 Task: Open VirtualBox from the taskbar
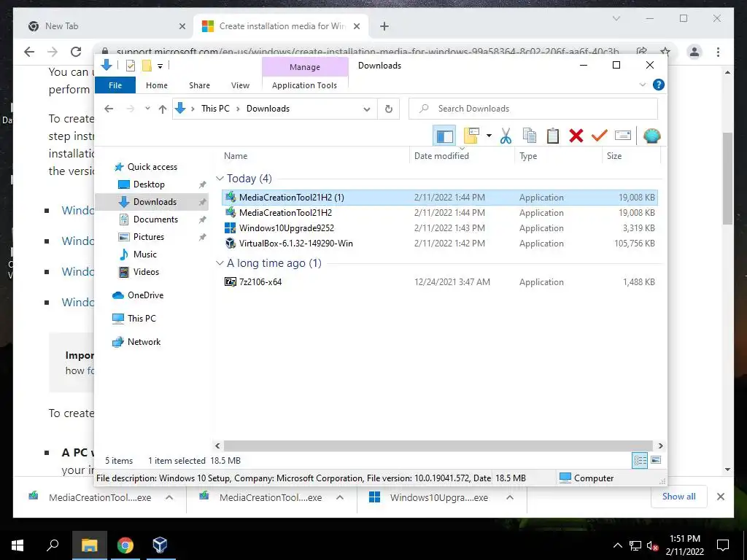click(160, 545)
